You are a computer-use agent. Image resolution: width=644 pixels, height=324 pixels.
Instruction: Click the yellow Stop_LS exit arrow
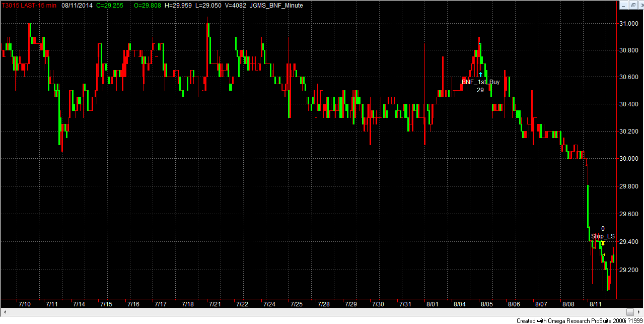tap(603, 243)
